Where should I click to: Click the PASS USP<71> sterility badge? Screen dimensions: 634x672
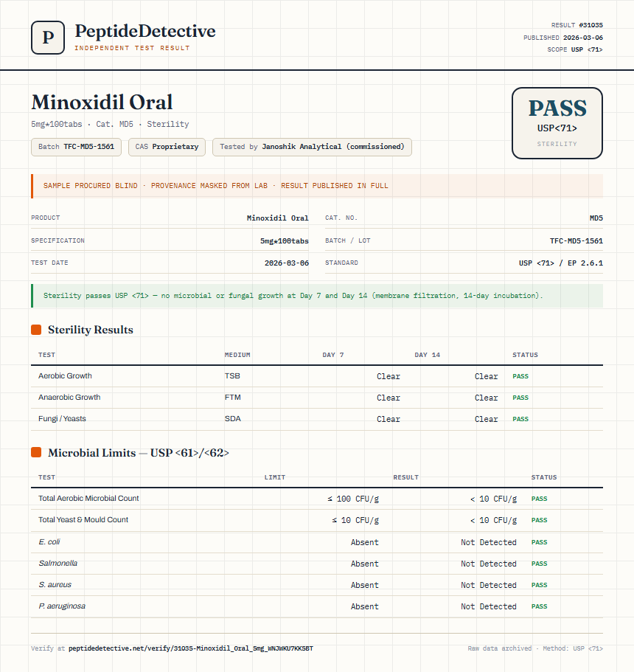557,123
